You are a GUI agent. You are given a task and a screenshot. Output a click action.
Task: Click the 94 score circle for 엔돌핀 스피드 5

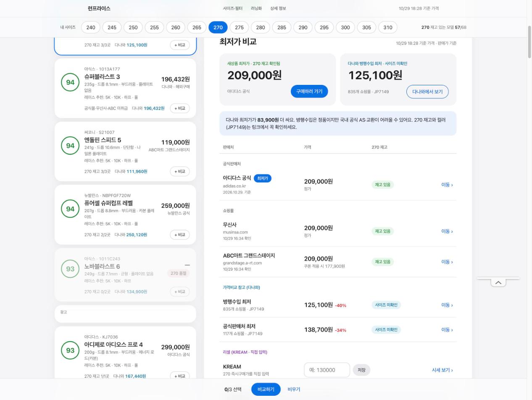tap(70, 146)
